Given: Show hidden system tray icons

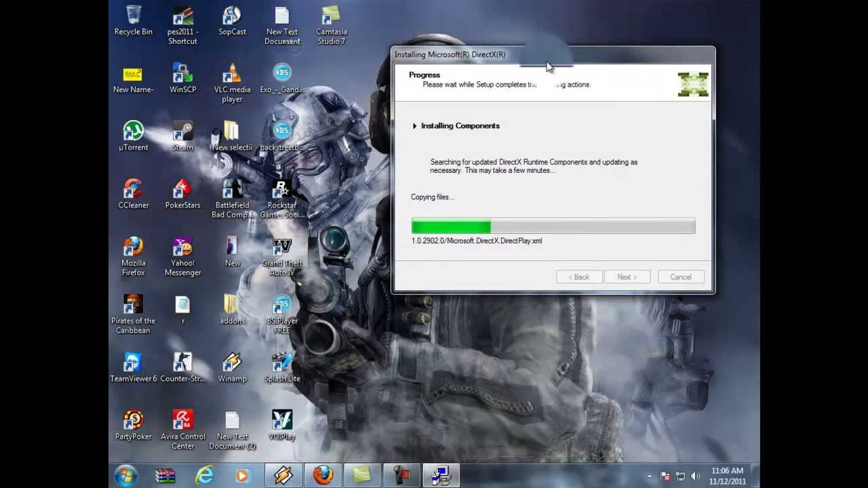Looking at the screenshot, I should (x=650, y=476).
